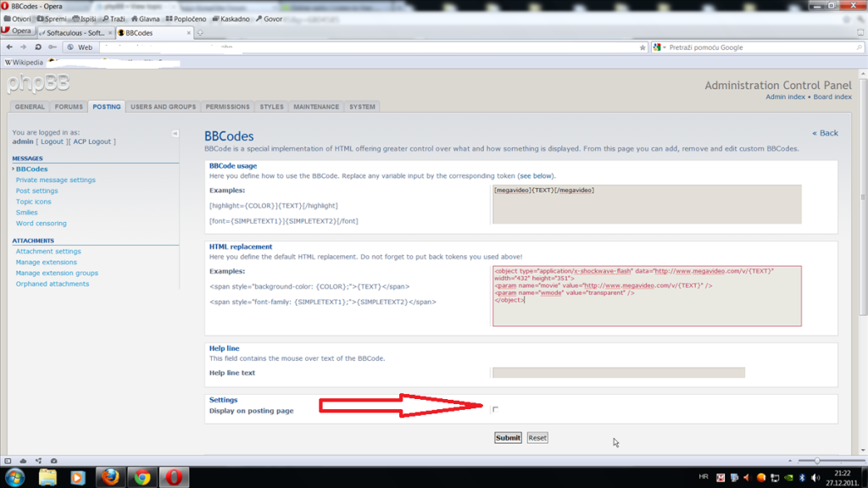Click the Opera Link cloud icon
Image resolution: width=868 pixels, height=488 pixels.
[x=23, y=460]
